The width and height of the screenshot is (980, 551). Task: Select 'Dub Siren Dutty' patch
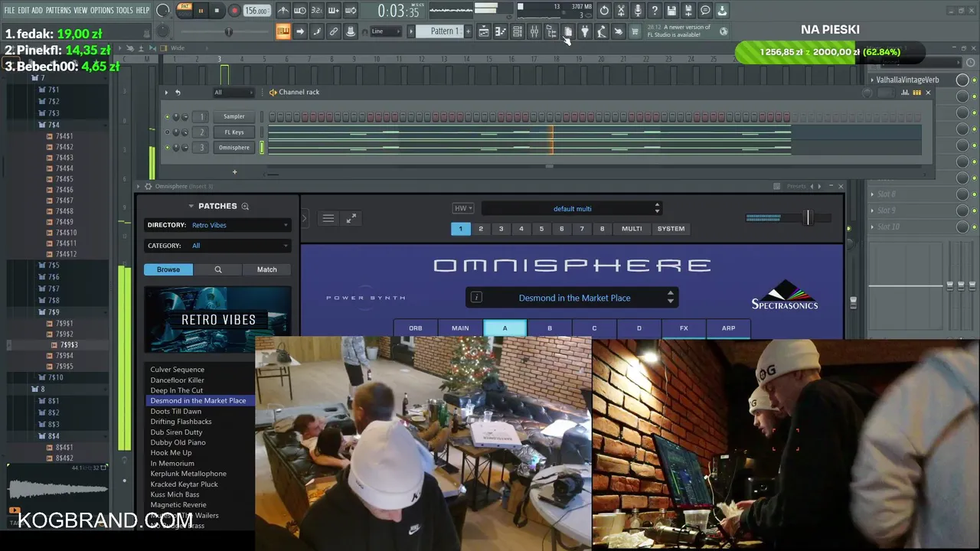(x=176, y=432)
